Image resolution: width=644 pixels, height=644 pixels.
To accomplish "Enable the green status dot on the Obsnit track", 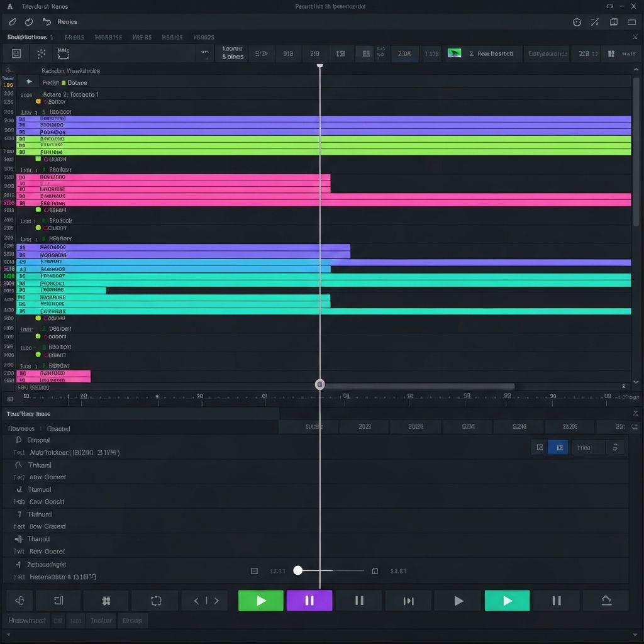I will [38, 353].
